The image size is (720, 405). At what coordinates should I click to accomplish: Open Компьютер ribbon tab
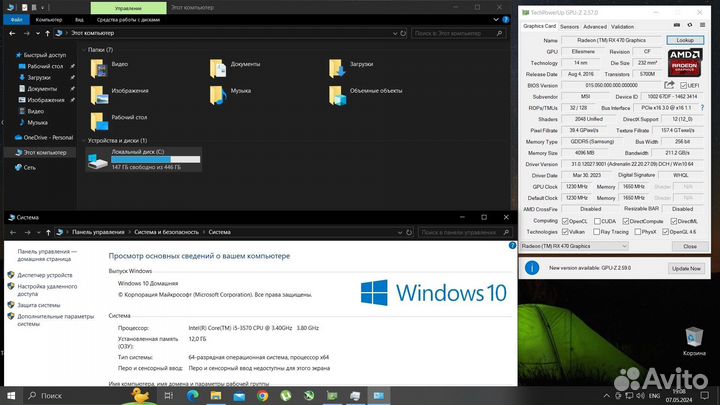pos(49,20)
